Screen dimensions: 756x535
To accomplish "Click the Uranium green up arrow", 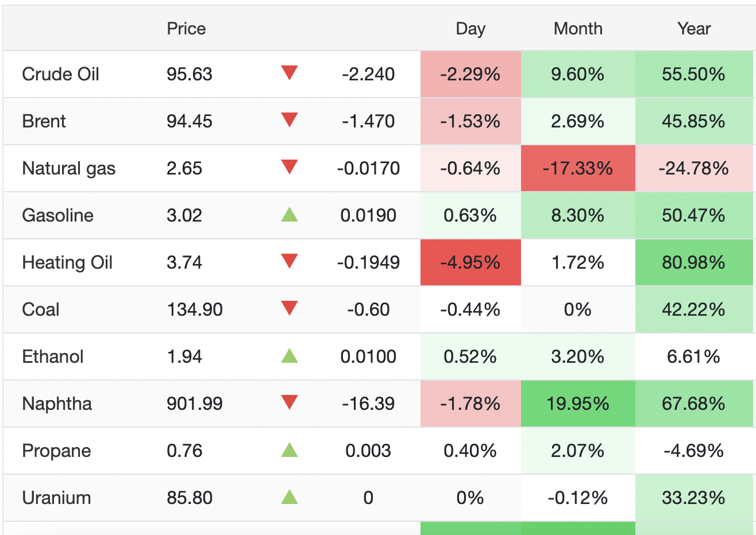I will click(x=290, y=497).
